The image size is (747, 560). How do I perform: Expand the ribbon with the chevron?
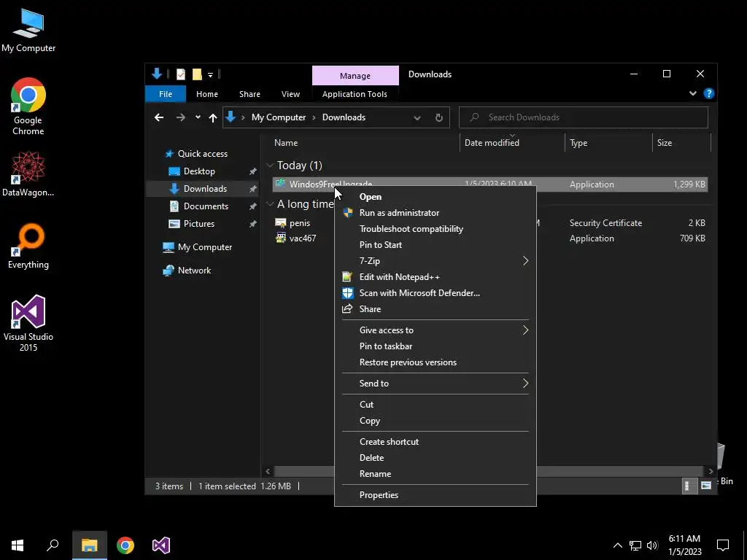pyautogui.click(x=693, y=94)
